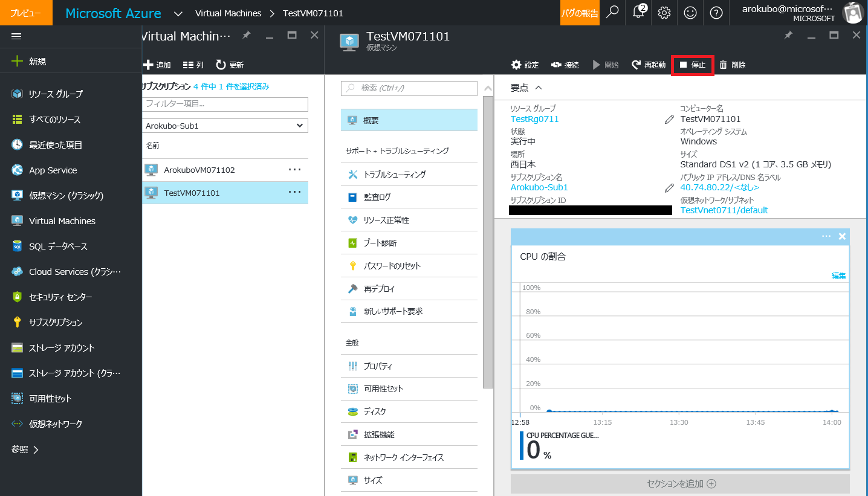Toggle the hamburger menu in left sidebar

point(16,36)
